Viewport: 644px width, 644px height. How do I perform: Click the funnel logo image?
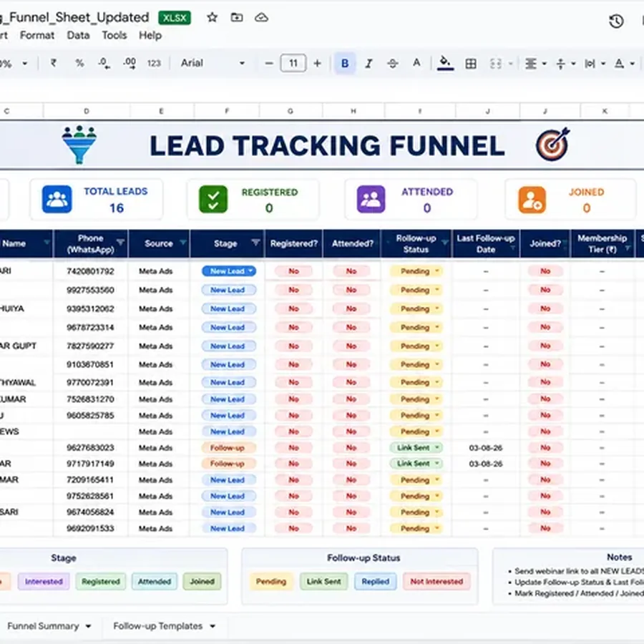pyautogui.click(x=79, y=145)
